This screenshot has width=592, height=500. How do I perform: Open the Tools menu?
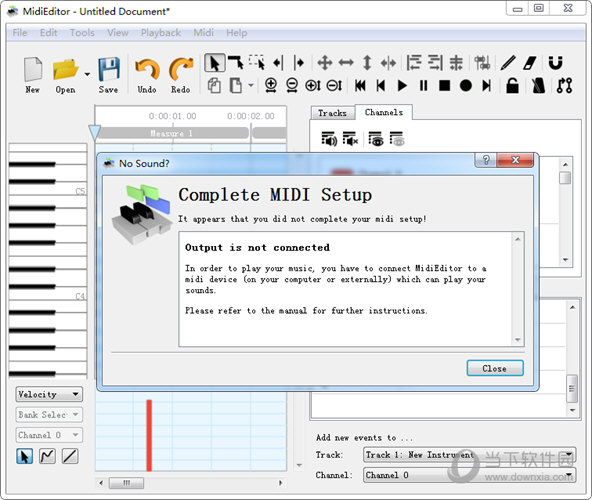click(82, 33)
